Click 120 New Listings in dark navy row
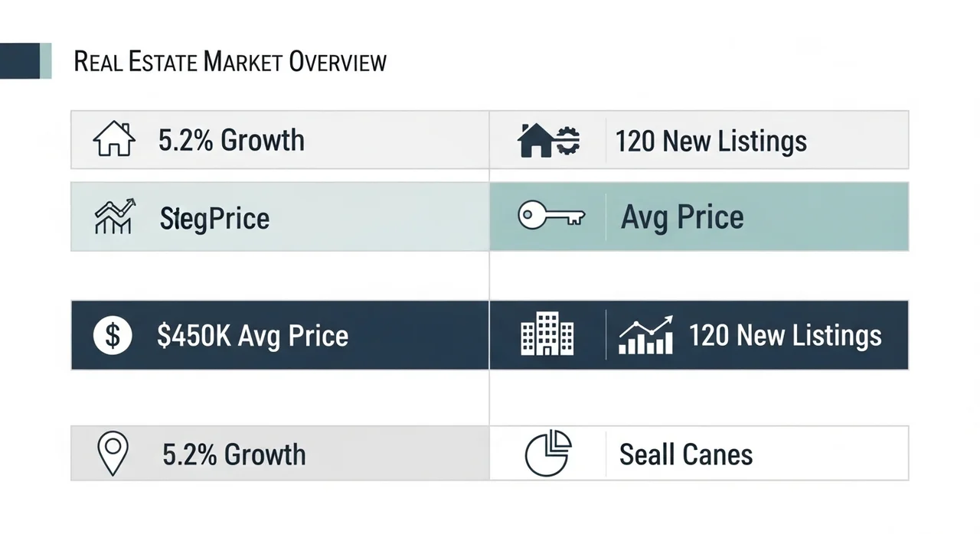 pyautogui.click(x=785, y=336)
